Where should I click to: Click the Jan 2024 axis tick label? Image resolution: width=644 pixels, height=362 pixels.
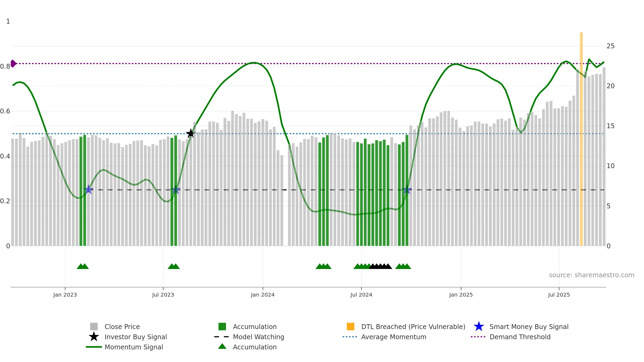[x=263, y=295]
